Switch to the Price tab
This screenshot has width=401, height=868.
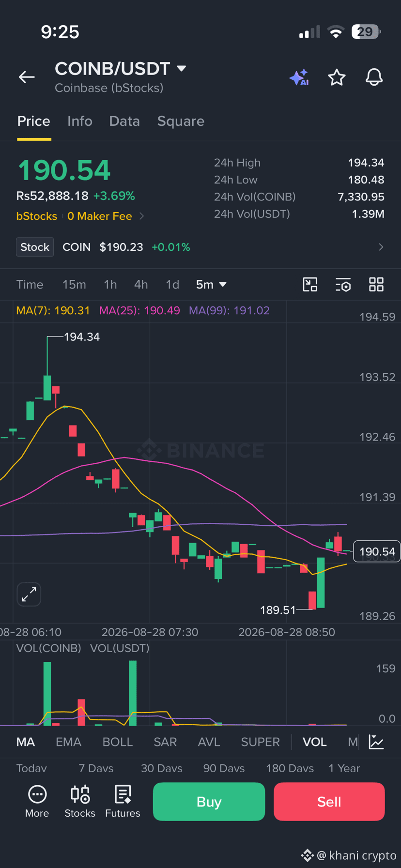(x=34, y=121)
